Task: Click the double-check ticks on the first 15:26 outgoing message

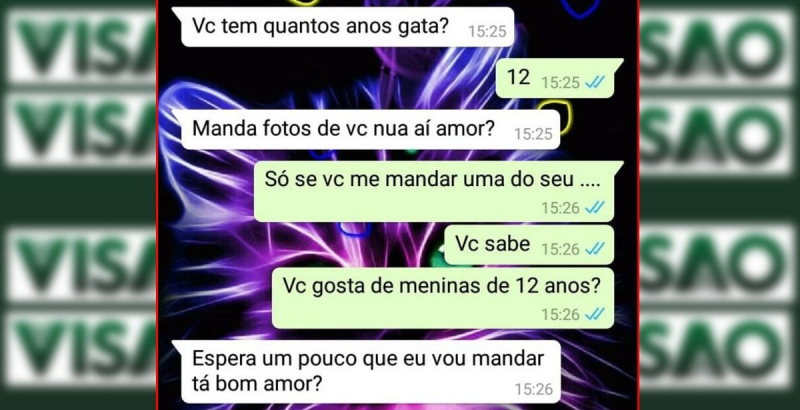Action: (594, 208)
